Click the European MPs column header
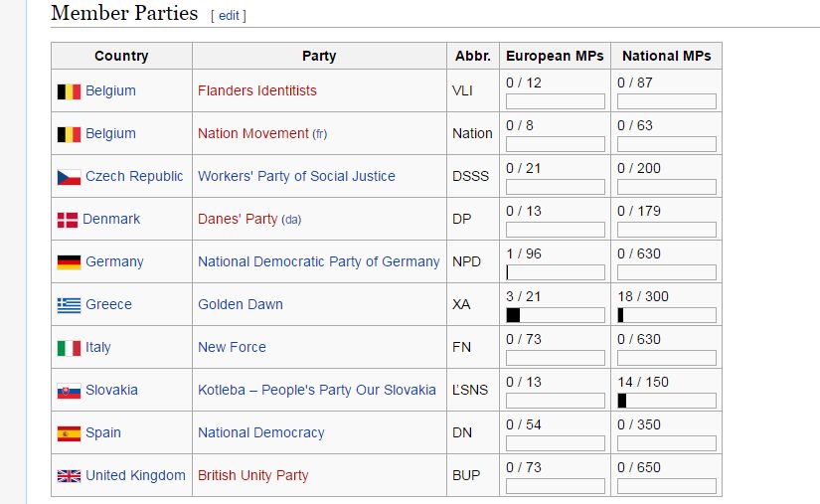The image size is (820, 504). 554,56
